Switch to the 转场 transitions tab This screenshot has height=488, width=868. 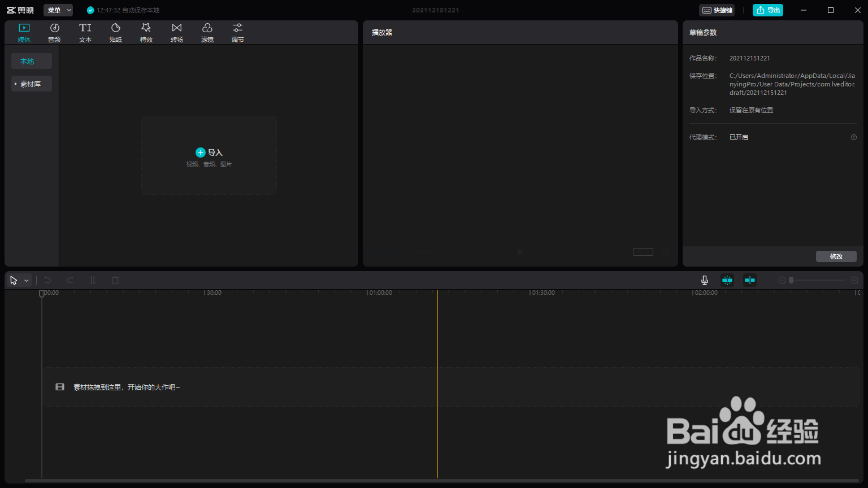pos(177,33)
